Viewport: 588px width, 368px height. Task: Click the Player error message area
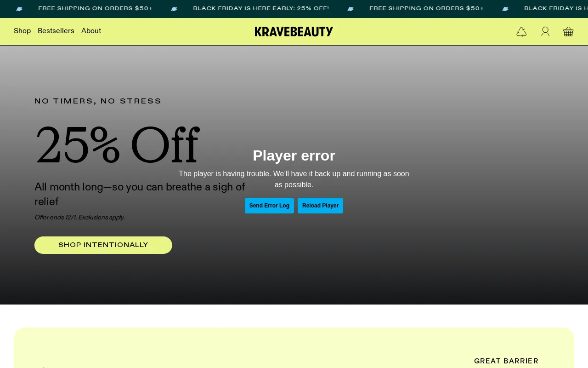click(x=294, y=155)
